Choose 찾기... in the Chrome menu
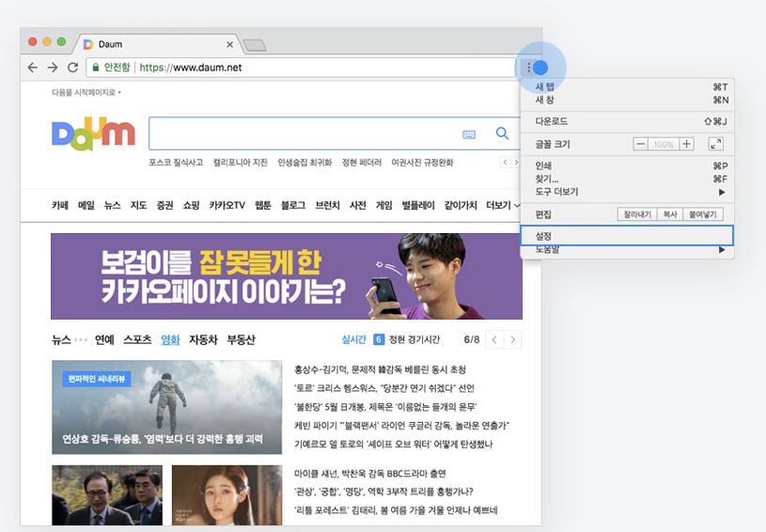Image resolution: width=766 pixels, height=532 pixels. pos(627,179)
